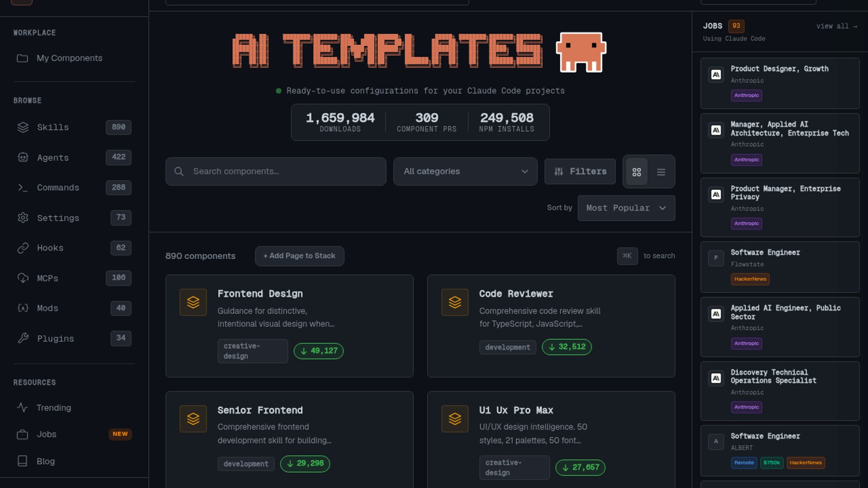Screen dimensions: 868x488
Task: Click Discovery Technical Operations Specialist Anthropic logo
Action: tap(716, 378)
